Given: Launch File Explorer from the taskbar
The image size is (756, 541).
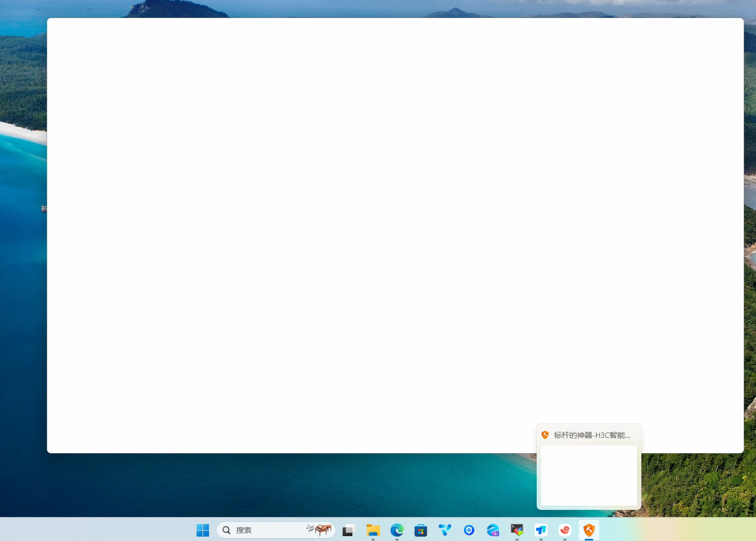Looking at the screenshot, I should click(x=373, y=530).
